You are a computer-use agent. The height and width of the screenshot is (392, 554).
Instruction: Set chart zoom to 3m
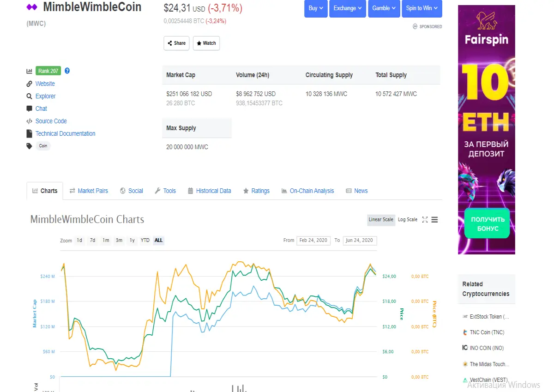tap(119, 241)
